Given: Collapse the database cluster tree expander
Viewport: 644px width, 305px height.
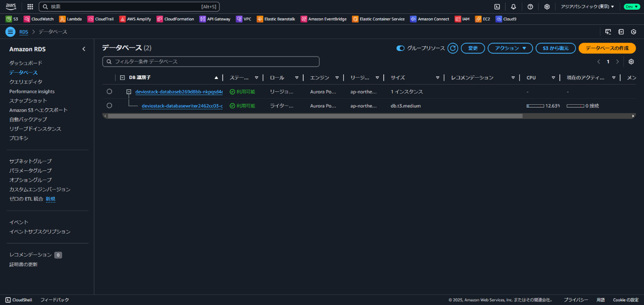Looking at the screenshot, I should tap(128, 91).
